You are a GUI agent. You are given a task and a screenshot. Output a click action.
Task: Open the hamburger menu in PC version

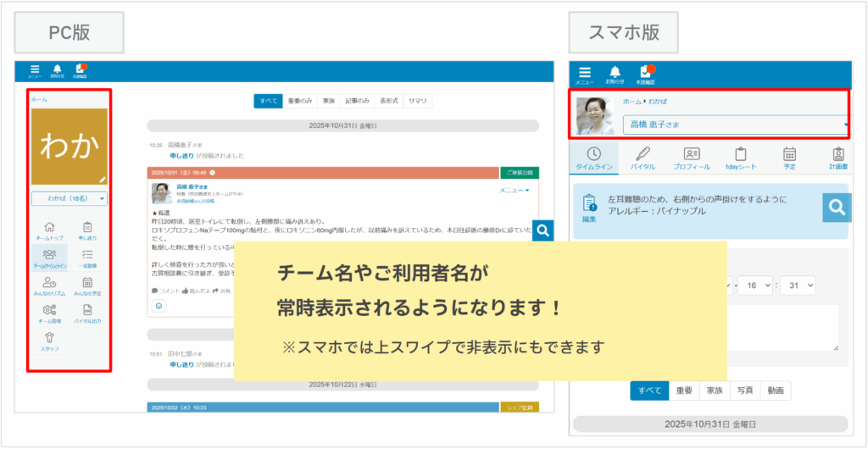[x=35, y=71]
